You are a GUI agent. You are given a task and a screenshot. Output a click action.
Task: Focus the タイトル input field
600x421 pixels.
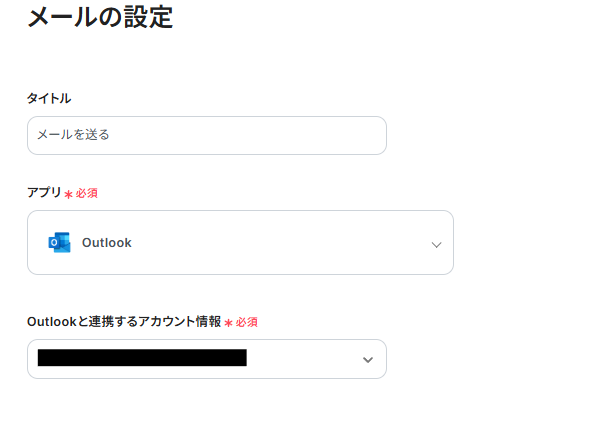(x=206, y=135)
